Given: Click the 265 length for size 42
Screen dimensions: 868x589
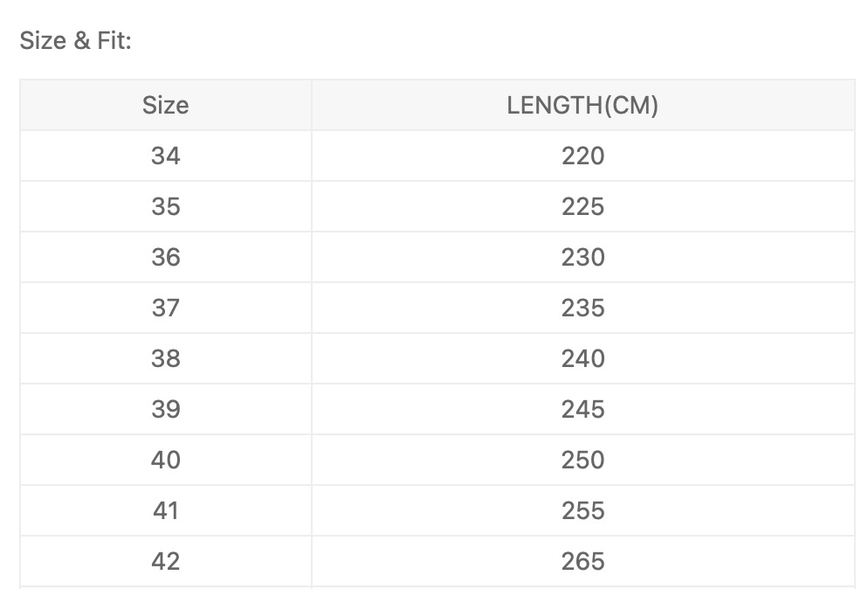Looking at the screenshot, I should pos(582,561).
